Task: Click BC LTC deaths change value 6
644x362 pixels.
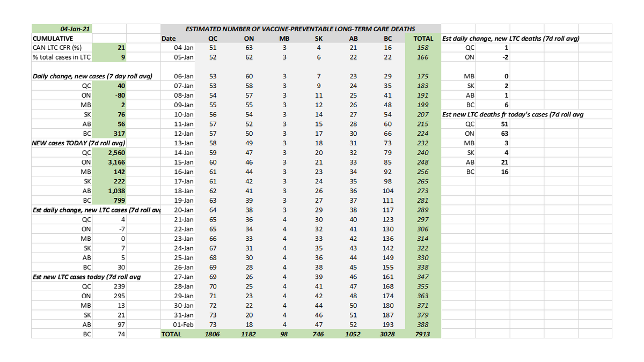Action: point(492,105)
